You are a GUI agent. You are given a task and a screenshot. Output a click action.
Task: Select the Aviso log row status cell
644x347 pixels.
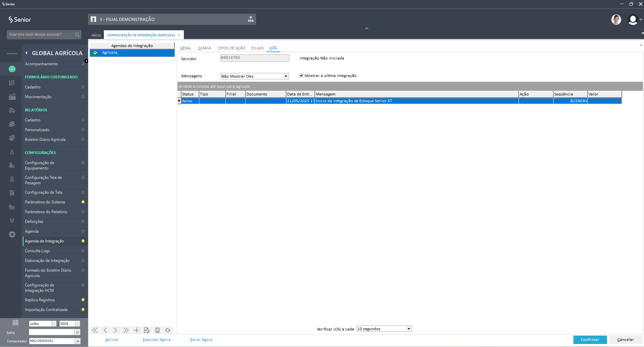[190, 101]
